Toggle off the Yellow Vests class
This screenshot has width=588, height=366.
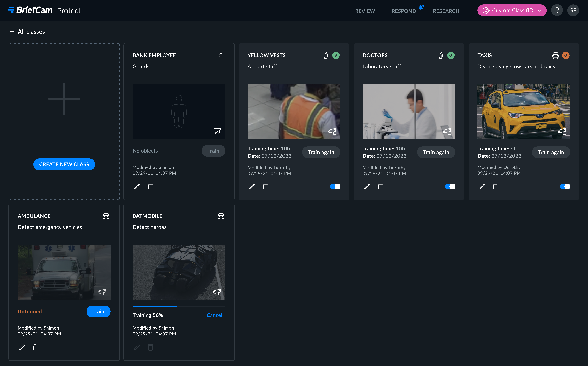(335, 187)
